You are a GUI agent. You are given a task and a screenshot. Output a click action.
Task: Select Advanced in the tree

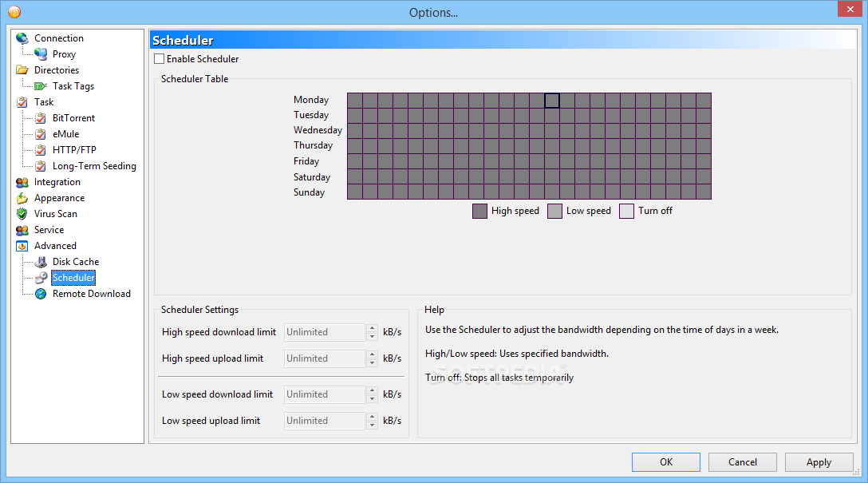click(55, 246)
